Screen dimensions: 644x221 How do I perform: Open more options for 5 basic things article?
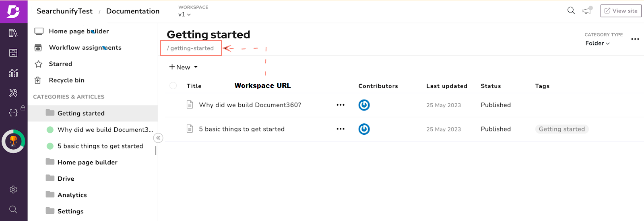[x=341, y=129]
